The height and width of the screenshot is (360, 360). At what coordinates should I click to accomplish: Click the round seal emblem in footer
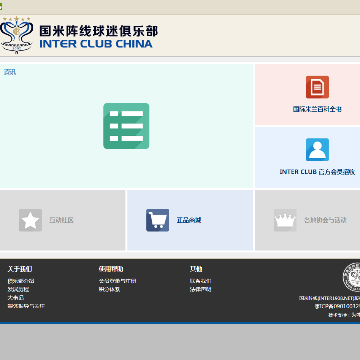(x=352, y=277)
